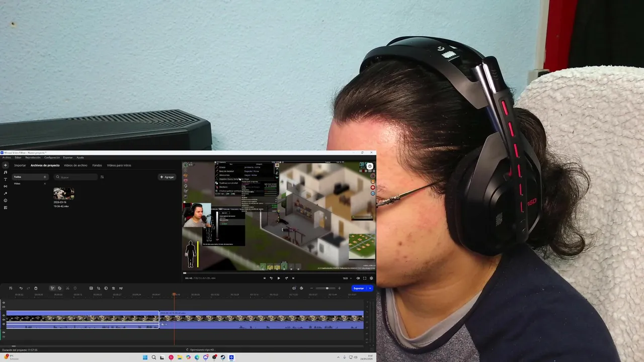Switch to Archivos de proyecto tab
Image resolution: width=644 pixels, height=362 pixels.
click(x=45, y=165)
